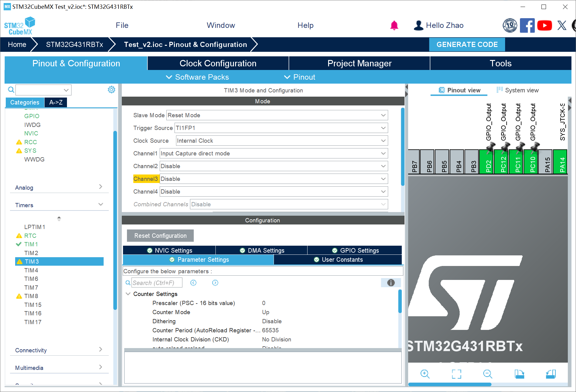Open the YouTube icon in the header
Screen dimensions: 576x392
(544, 25)
